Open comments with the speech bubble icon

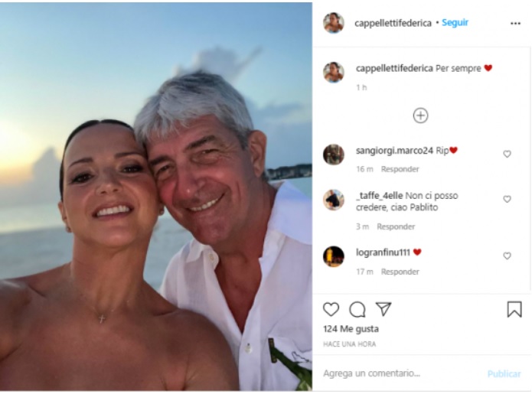click(357, 309)
